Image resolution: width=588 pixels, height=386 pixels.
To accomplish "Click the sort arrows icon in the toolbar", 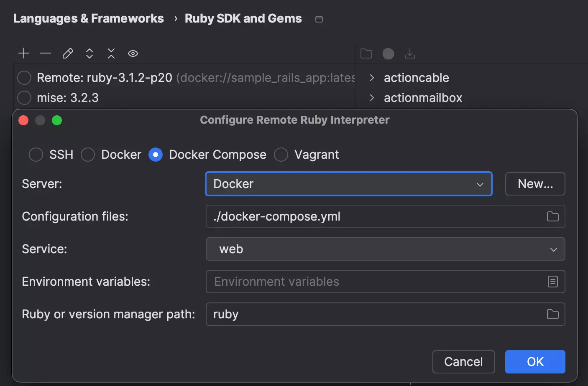I will (x=89, y=53).
